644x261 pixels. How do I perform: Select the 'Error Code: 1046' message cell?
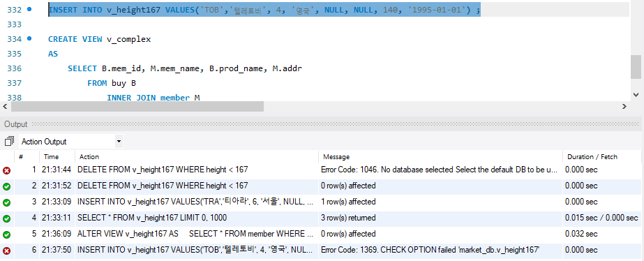coord(439,170)
